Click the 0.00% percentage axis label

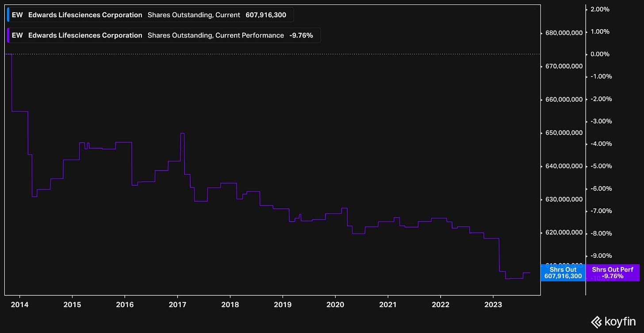(x=601, y=54)
